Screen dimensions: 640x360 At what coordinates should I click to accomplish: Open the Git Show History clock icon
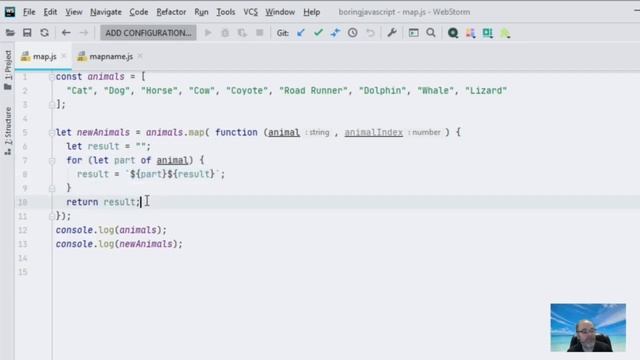click(353, 33)
